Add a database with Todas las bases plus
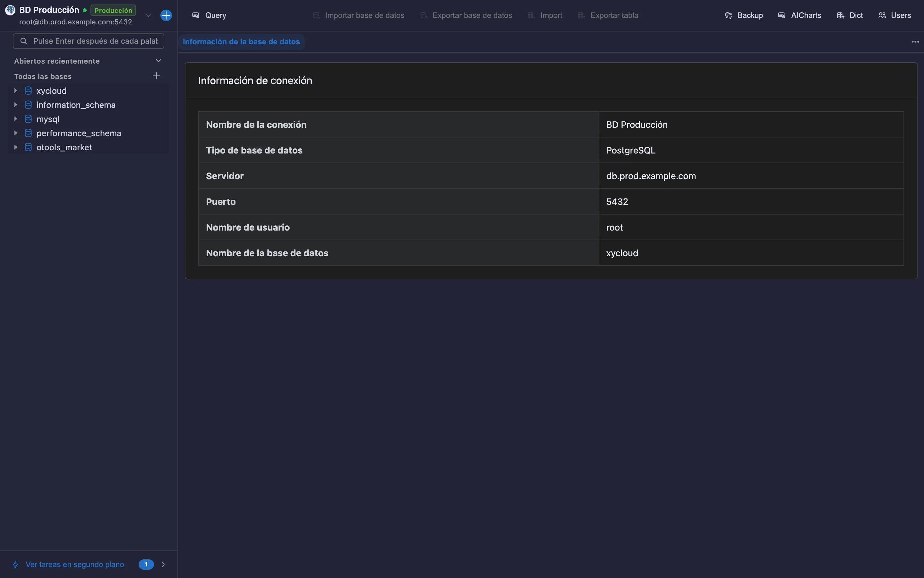 click(x=157, y=76)
